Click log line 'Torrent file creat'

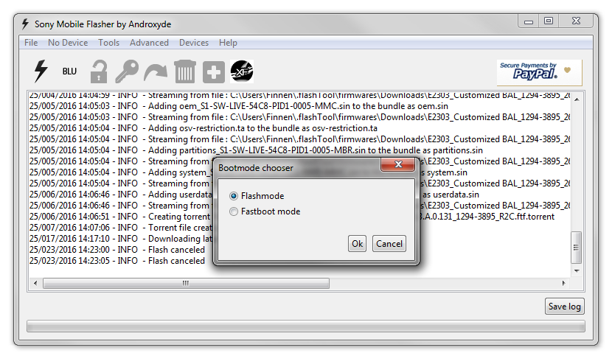click(x=121, y=228)
